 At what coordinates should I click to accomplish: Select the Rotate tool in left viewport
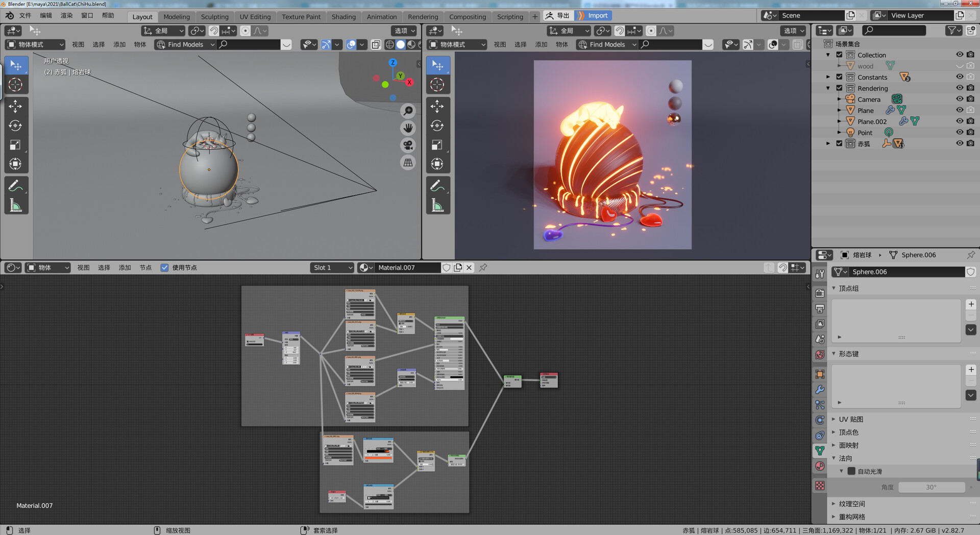click(x=15, y=125)
